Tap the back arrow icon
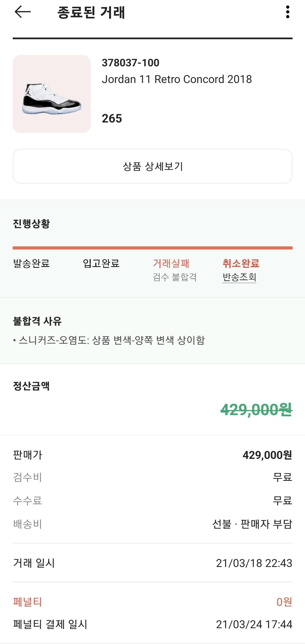 click(x=23, y=12)
